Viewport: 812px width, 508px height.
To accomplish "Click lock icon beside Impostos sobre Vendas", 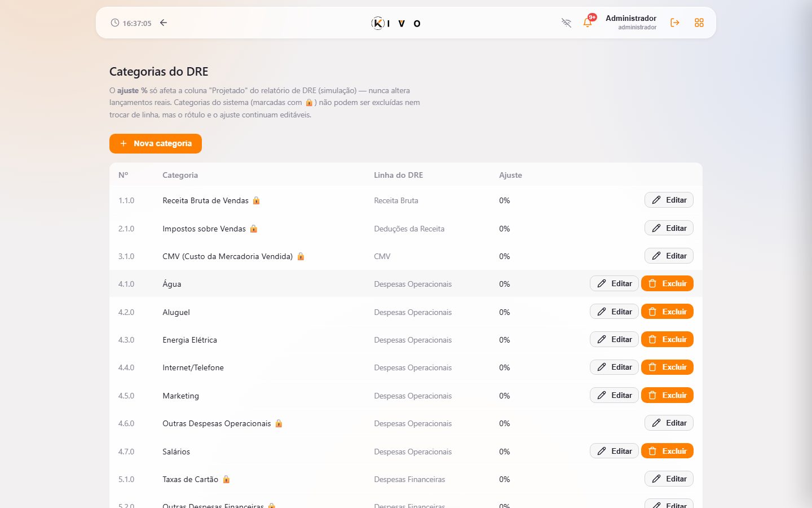I will click(x=254, y=229).
